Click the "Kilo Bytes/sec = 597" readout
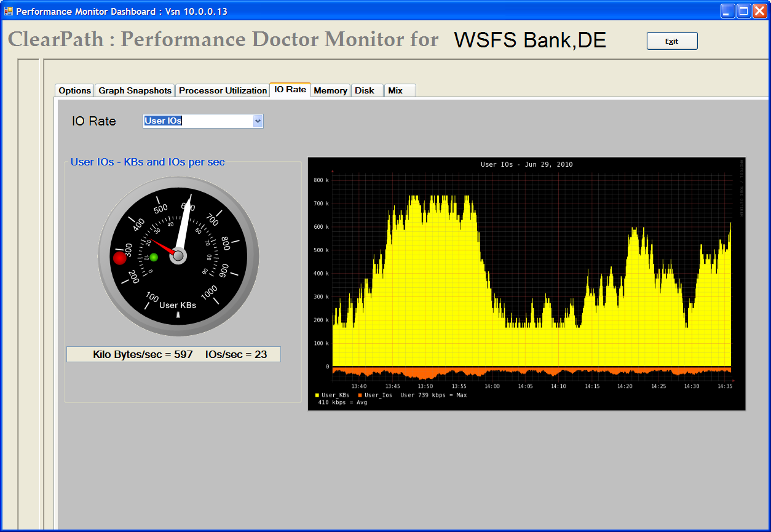 point(143,354)
